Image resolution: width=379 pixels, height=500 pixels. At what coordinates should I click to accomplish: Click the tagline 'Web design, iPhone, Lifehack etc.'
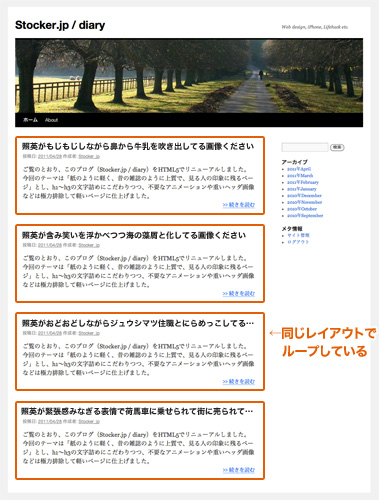(315, 27)
